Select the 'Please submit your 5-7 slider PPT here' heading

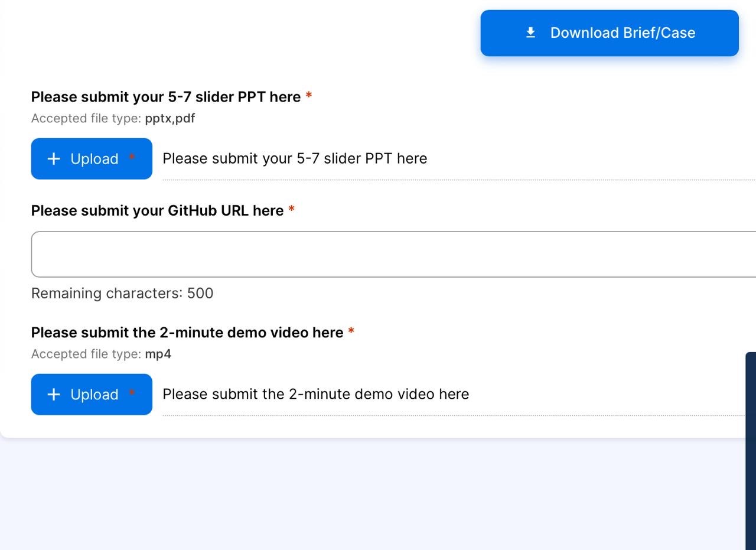165,97
